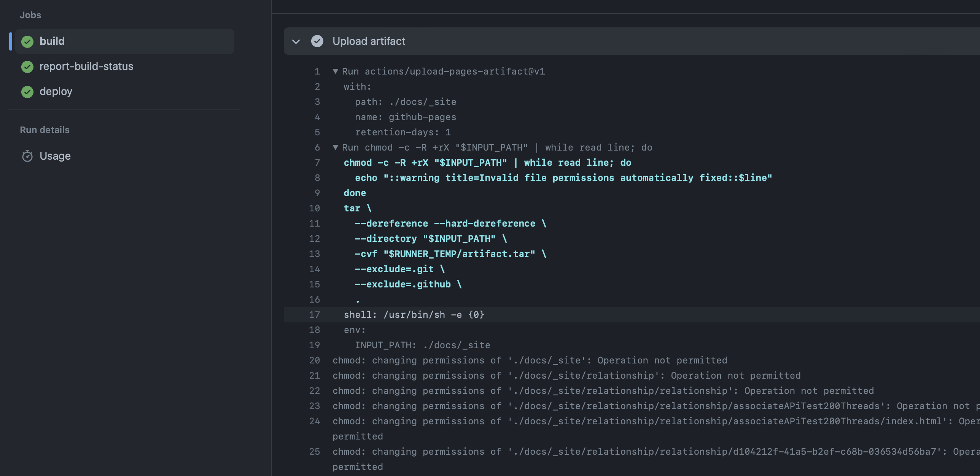The width and height of the screenshot is (980, 476).
Task: Collapse the Upload artifact step output
Action: (296, 41)
